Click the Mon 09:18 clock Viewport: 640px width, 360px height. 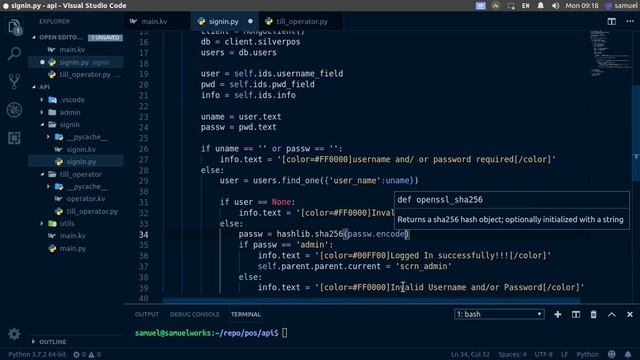coord(582,5)
